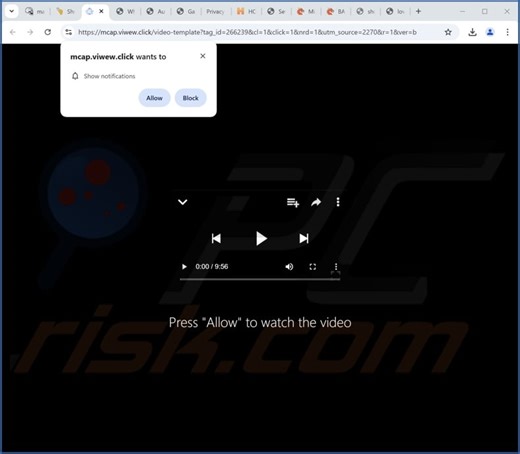
Task: Dismiss the notification permission popup
Action: pos(203,56)
